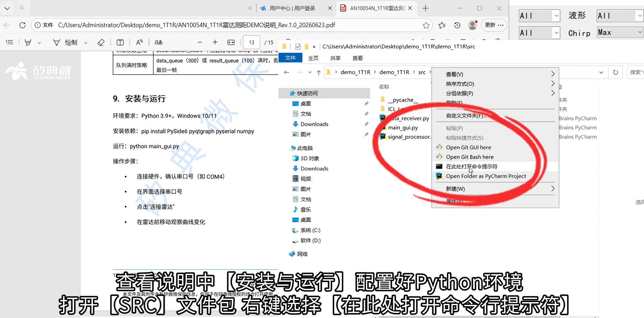The width and height of the screenshot is (644, 318).
Task: Go up one folder in Explorer
Action: [318, 72]
